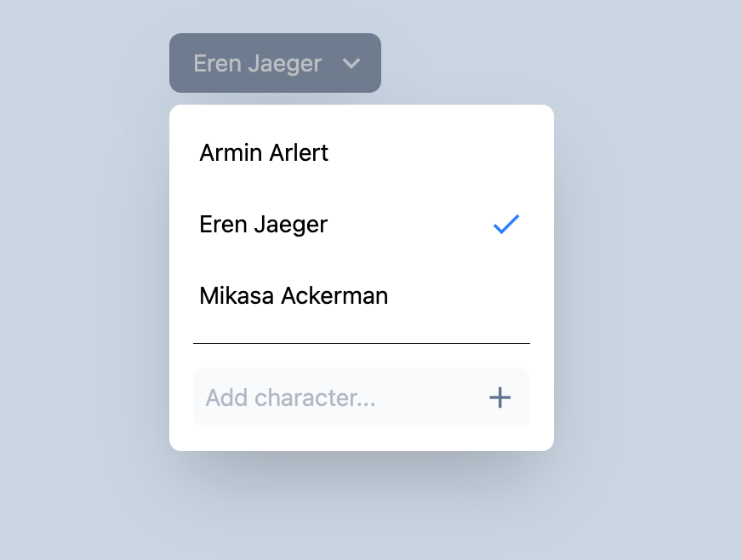
Task: Focus the Add character text input
Action: [323, 397]
